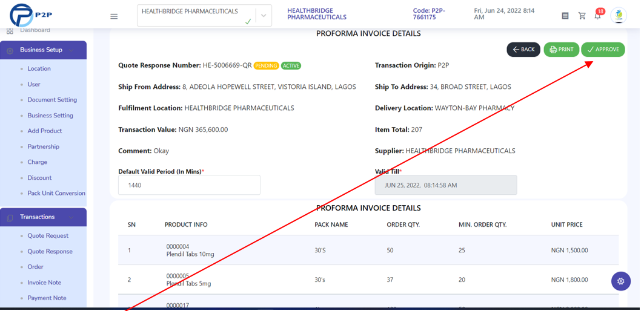Open the list view icon in header
Viewport: 644px width, 311px height.
tap(565, 16)
